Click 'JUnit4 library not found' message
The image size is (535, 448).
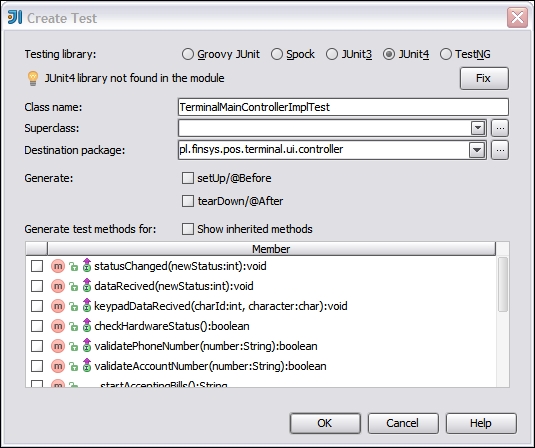[x=134, y=78]
